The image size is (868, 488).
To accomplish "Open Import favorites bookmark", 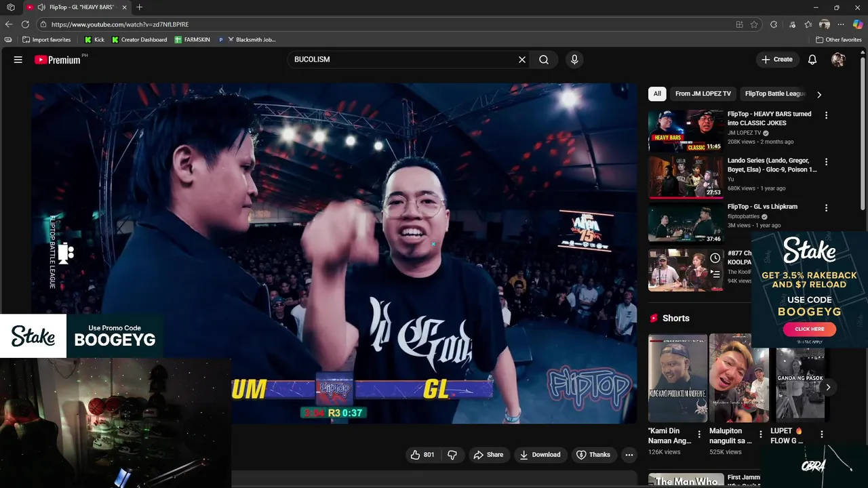I will 46,40.
